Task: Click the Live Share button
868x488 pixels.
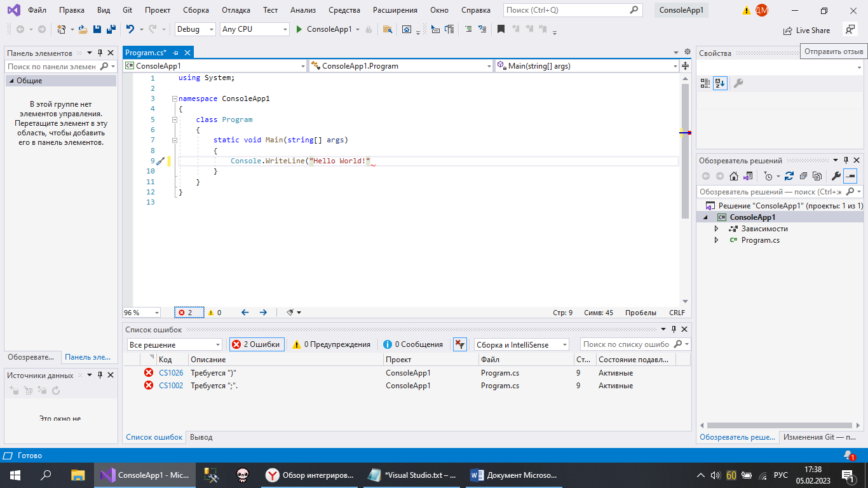Action: (x=807, y=30)
